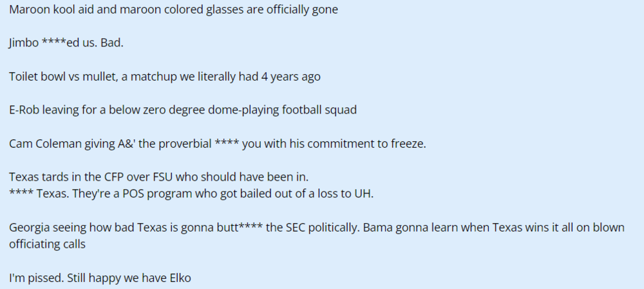Image resolution: width=644 pixels, height=289 pixels.
Task: Click the word "Jimbo"
Action: (23, 44)
